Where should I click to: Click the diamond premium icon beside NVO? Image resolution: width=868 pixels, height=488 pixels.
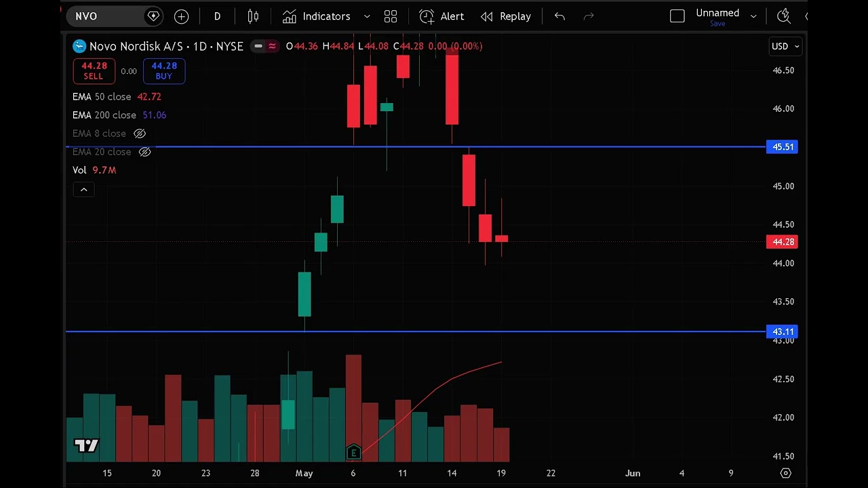point(153,16)
